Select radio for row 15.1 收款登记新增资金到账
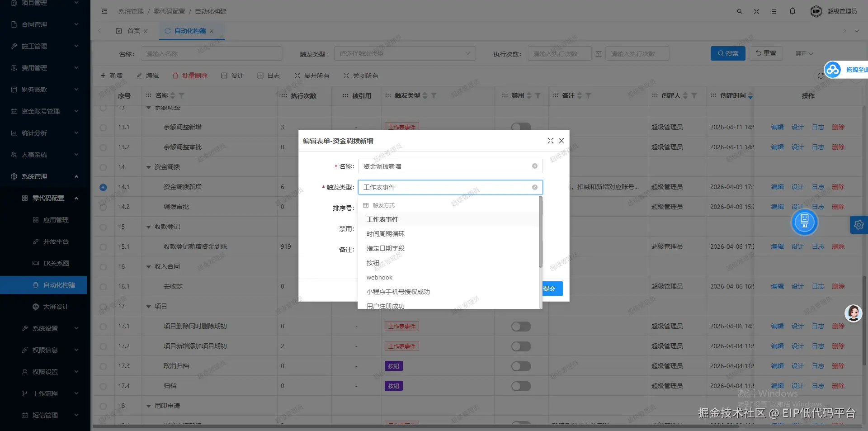Image resolution: width=868 pixels, height=431 pixels. pyautogui.click(x=103, y=247)
